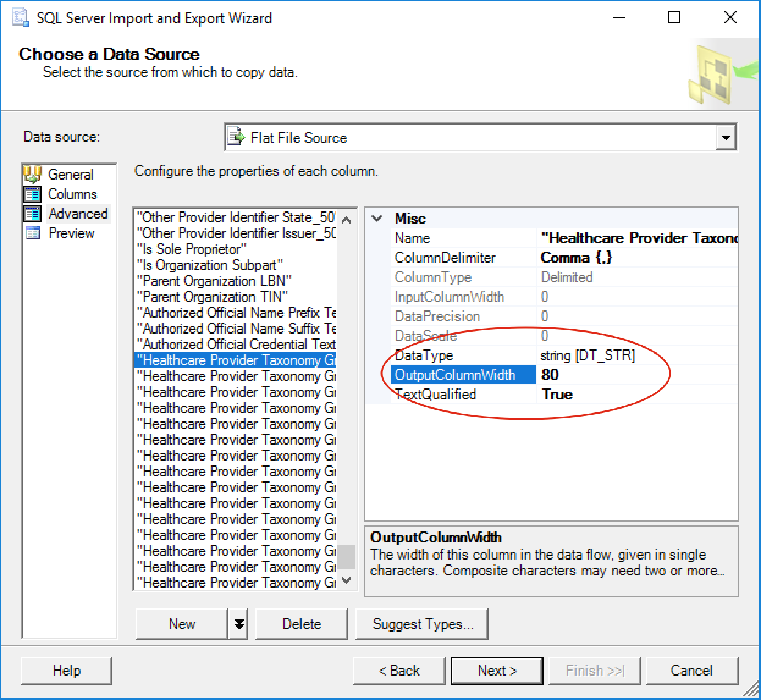Select the Preview page icon in sidebar
The height and width of the screenshot is (700, 761).
(x=33, y=233)
